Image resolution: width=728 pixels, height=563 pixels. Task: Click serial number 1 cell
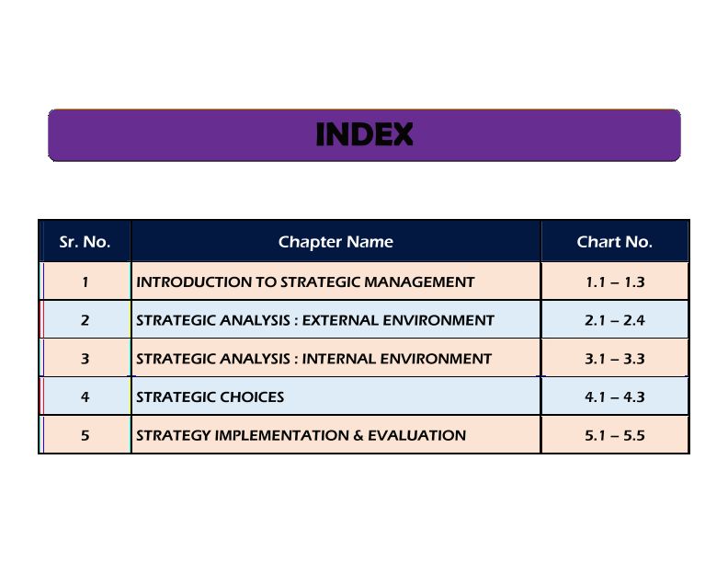[85, 282]
